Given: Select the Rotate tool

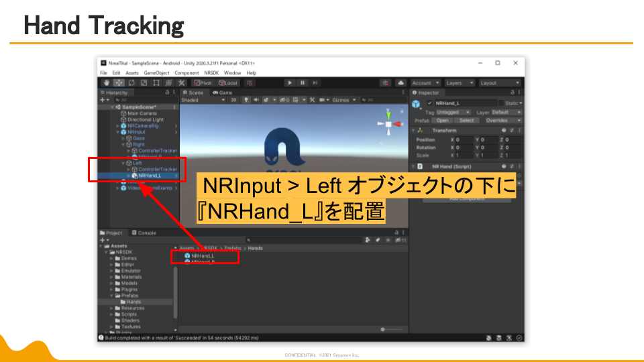Looking at the screenshot, I should click(131, 83).
